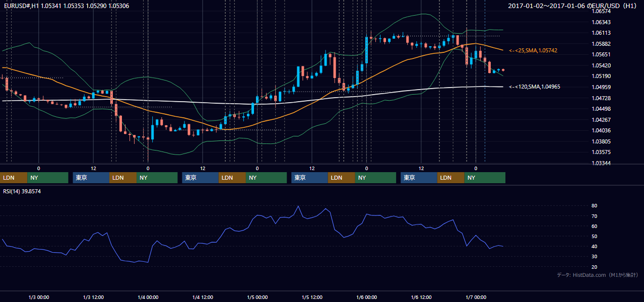Click RSI scale value 80
The height and width of the screenshot is (302, 644).
[594, 206]
